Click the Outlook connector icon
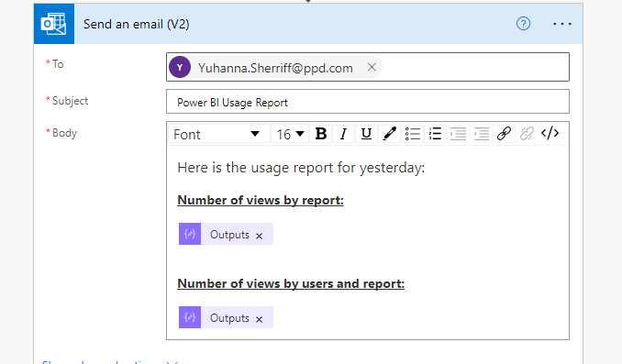Image resolution: width=622 pixels, height=364 pixels. point(53,24)
